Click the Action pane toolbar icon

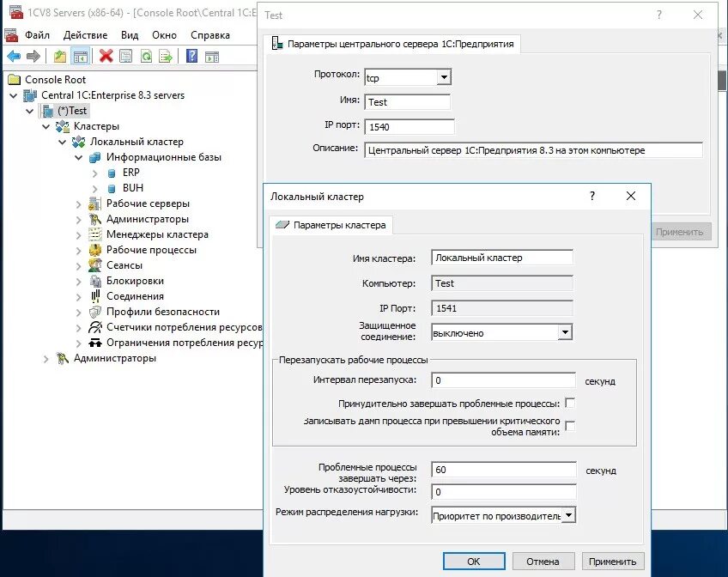[x=212, y=57]
